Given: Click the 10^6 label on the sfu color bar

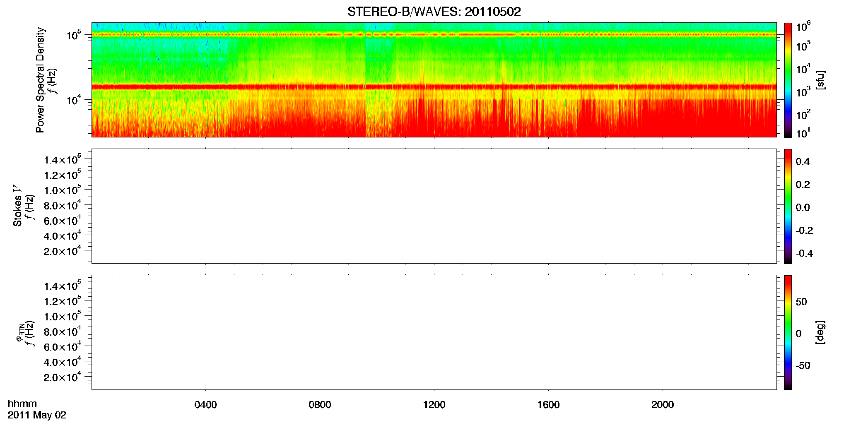Looking at the screenshot, I should (x=803, y=27).
